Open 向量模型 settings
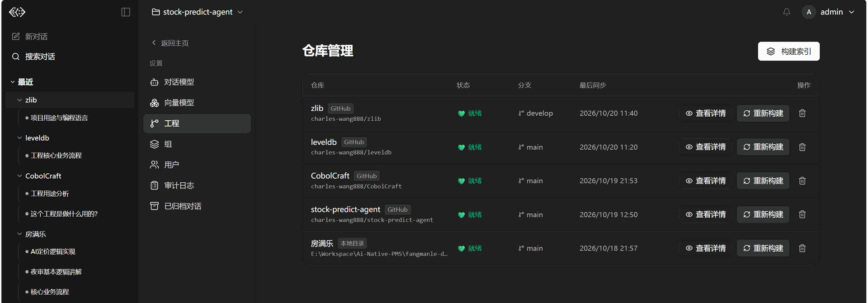This screenshot has width=868, height=303. coord(197,103)
